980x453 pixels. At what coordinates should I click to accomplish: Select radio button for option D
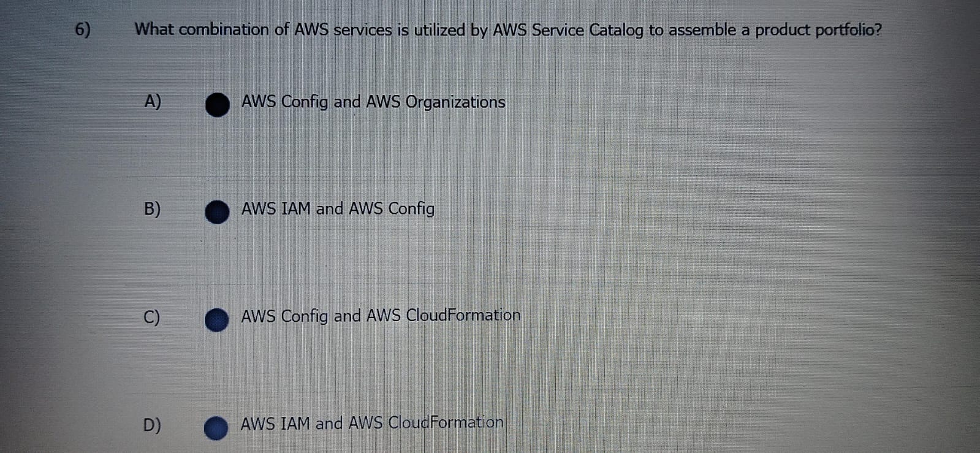[216, 427]
